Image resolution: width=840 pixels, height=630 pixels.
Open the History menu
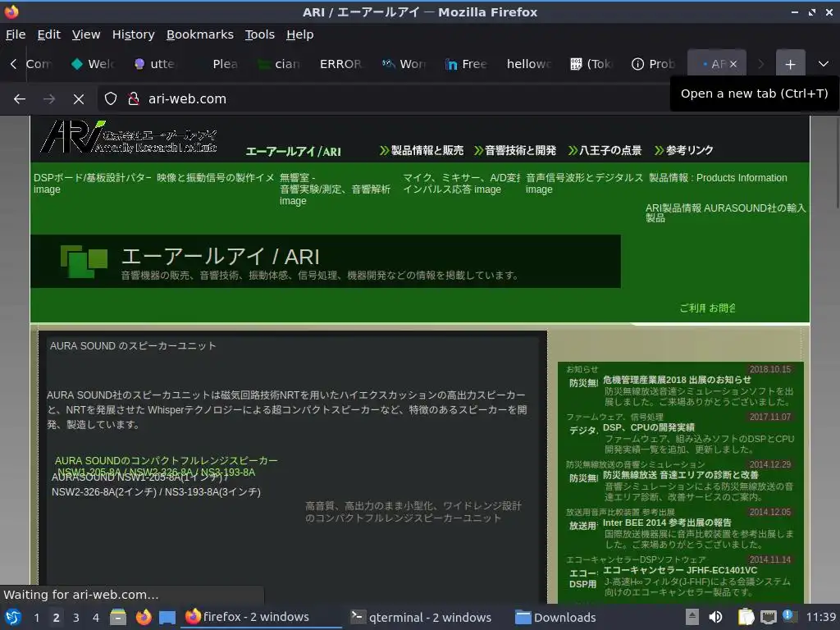pyautogui.click(x=134, y=34)
